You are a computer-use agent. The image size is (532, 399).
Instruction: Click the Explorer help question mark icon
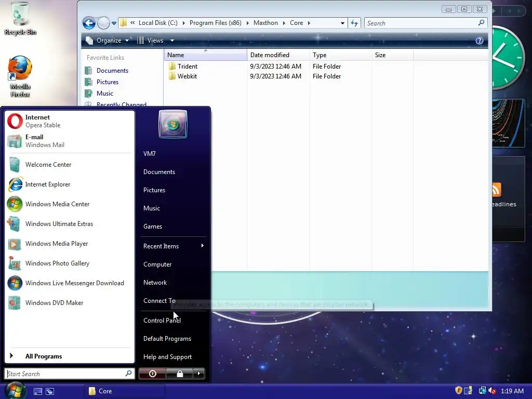pyautogui.click(x=479, y=41)
